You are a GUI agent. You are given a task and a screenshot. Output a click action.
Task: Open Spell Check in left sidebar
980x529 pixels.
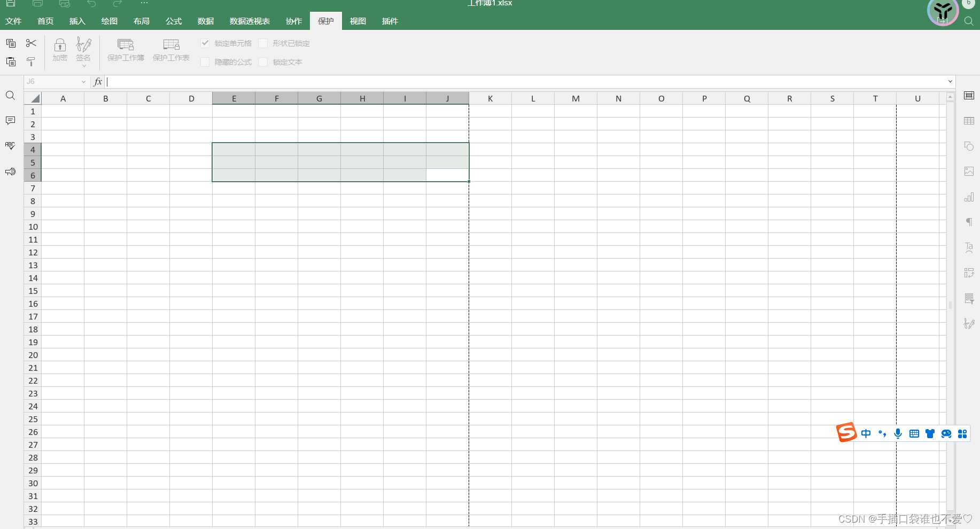(10, 146)
